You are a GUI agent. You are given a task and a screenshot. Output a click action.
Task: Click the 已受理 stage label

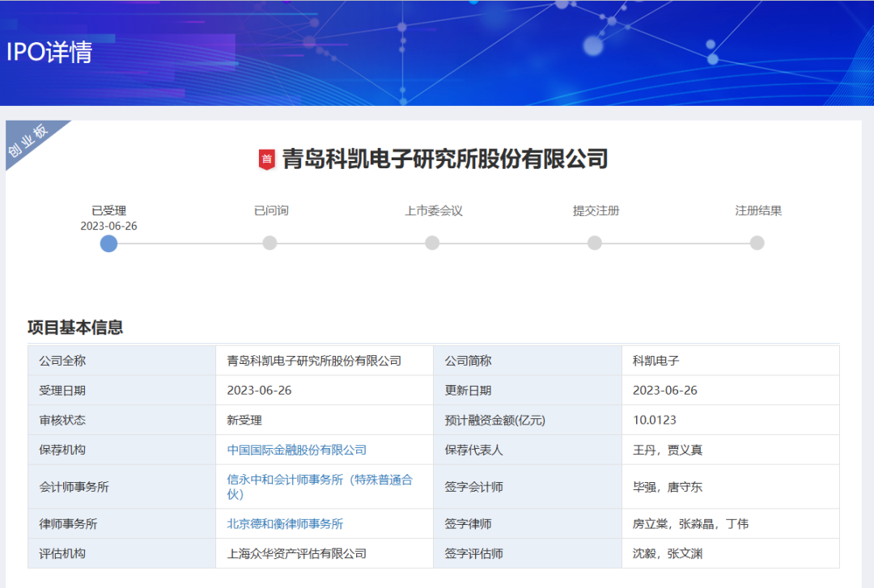[x=108, y=210]
